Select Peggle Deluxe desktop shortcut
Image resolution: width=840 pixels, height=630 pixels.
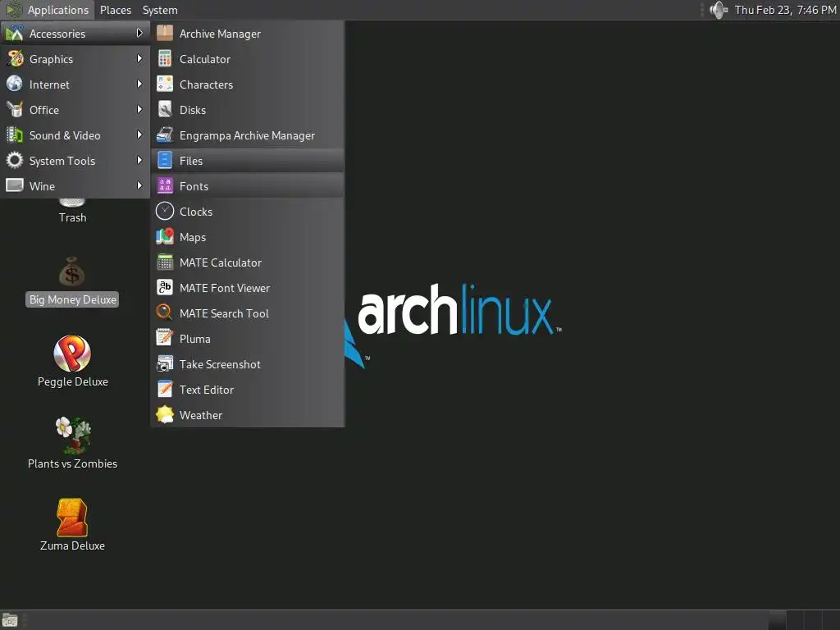72,361
